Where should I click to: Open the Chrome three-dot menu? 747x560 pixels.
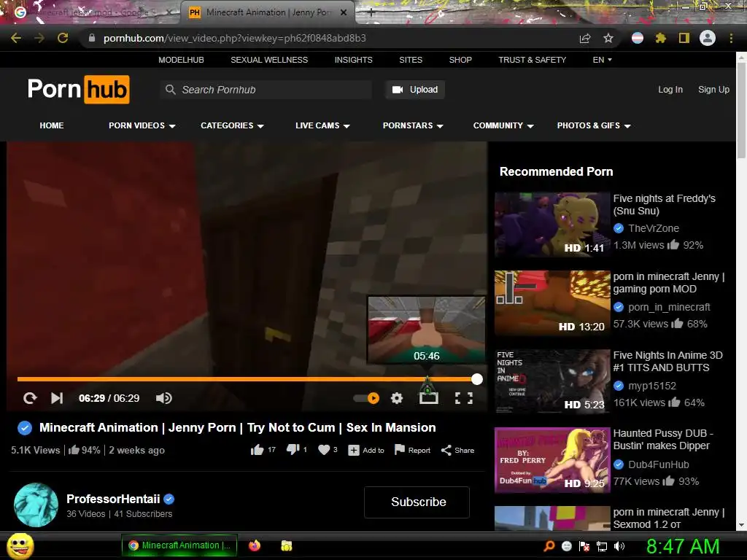click(731, 38)
